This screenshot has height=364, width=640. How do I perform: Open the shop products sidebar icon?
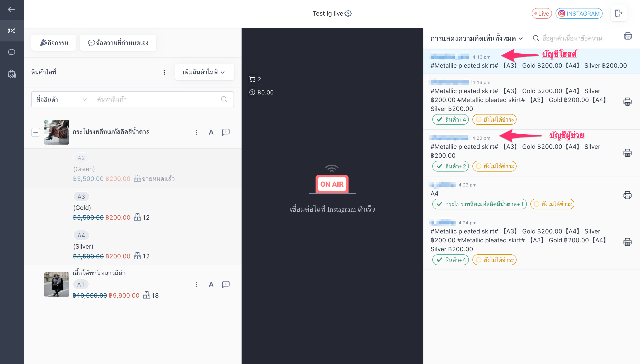12,74
